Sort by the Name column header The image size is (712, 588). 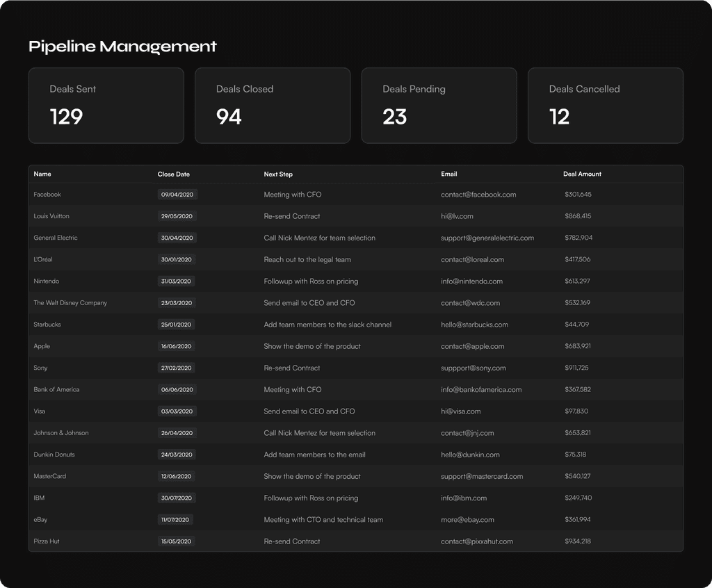click(x=42, y=174)
